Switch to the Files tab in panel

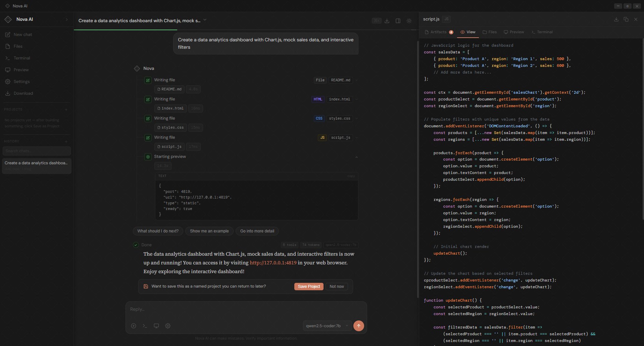(x=490, y=32)
